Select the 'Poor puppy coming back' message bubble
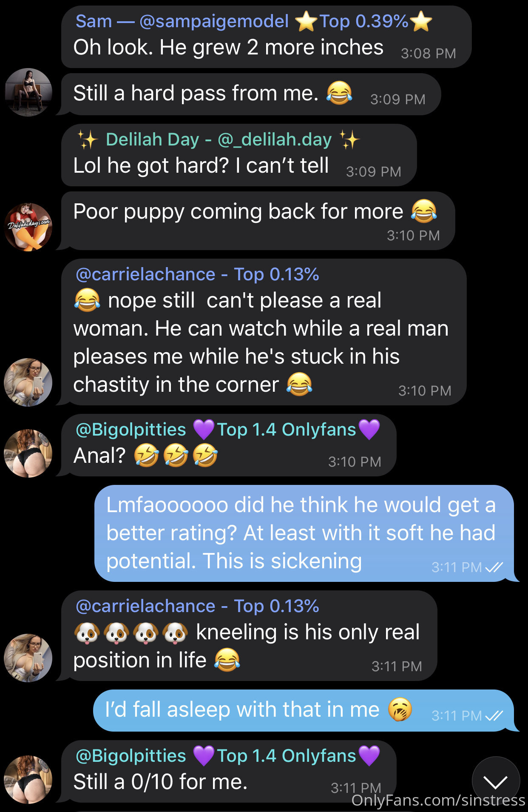The width and height of the screenshot is (528, 812). pyautogui.click(x=258, y=221)
